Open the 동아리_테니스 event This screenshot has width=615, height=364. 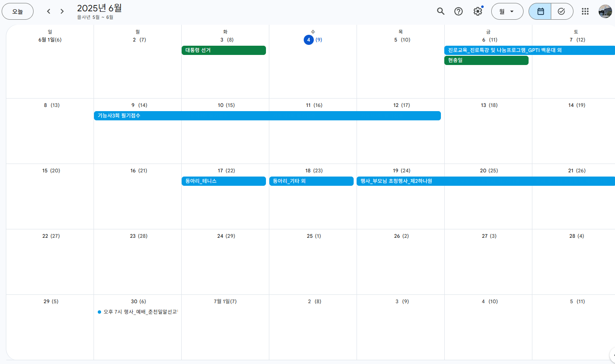(224, 181)
